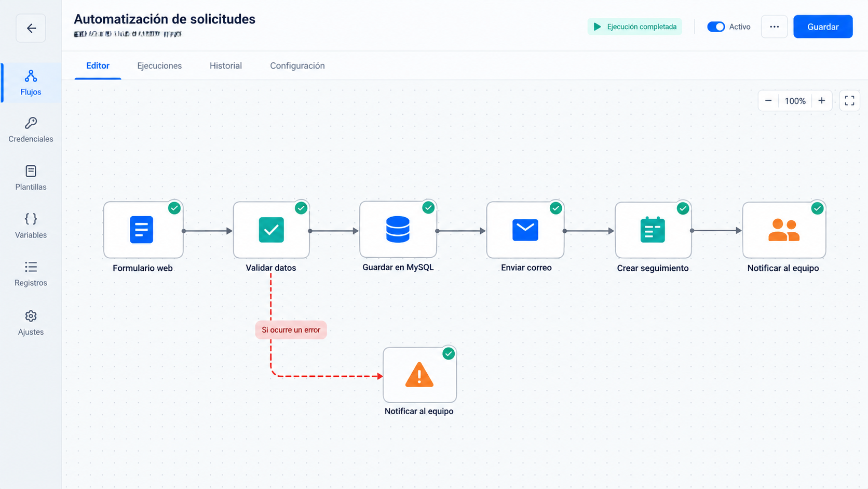Image resolution: width=868 pixels, height=489 pixels.
Task: Click the 'Crear seguimiento' node label
Action: 653,268
